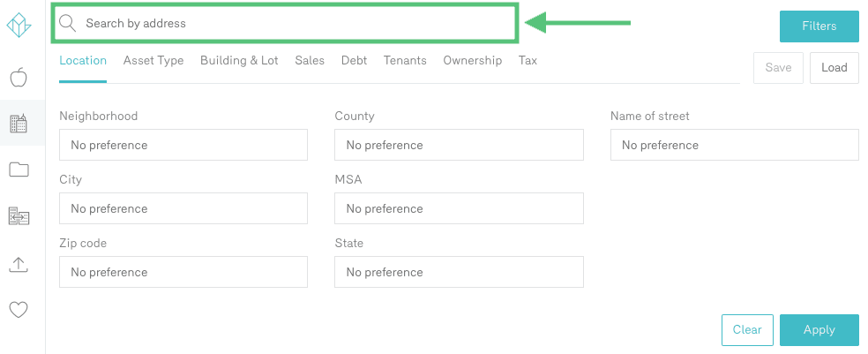Expand the MSA preference dropdown
The image size is (868, 354).
pos(459,208)
